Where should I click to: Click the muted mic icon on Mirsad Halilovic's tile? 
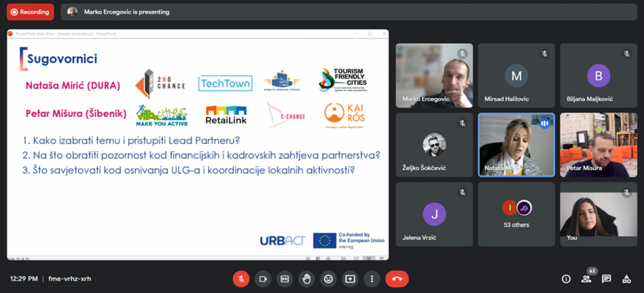(x=544, y=53)
